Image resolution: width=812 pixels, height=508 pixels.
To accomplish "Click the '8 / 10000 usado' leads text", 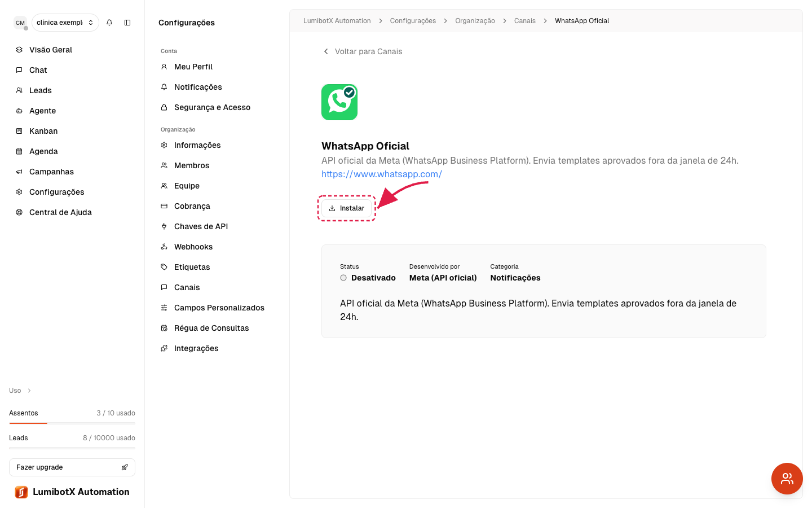I will click(109, 438).
